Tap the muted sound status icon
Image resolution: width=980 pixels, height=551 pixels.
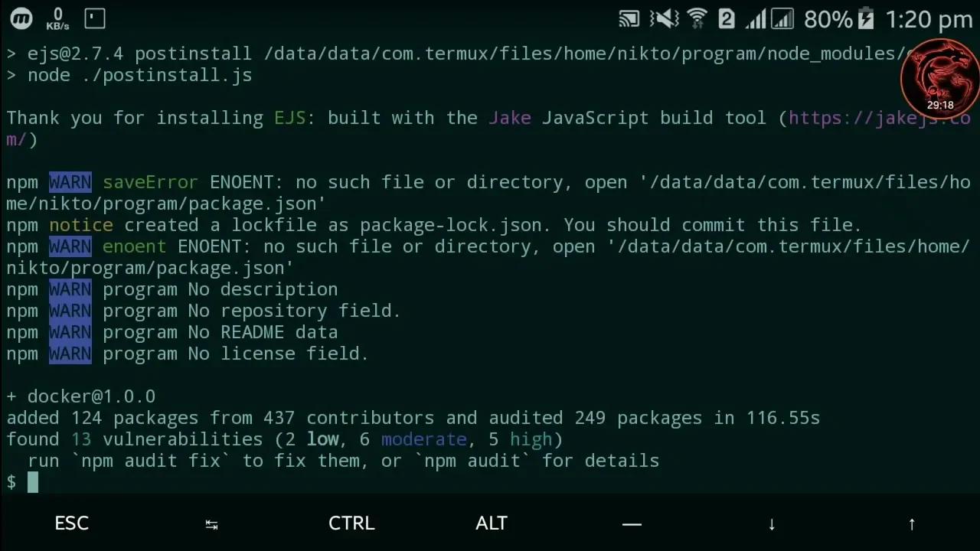662,19
